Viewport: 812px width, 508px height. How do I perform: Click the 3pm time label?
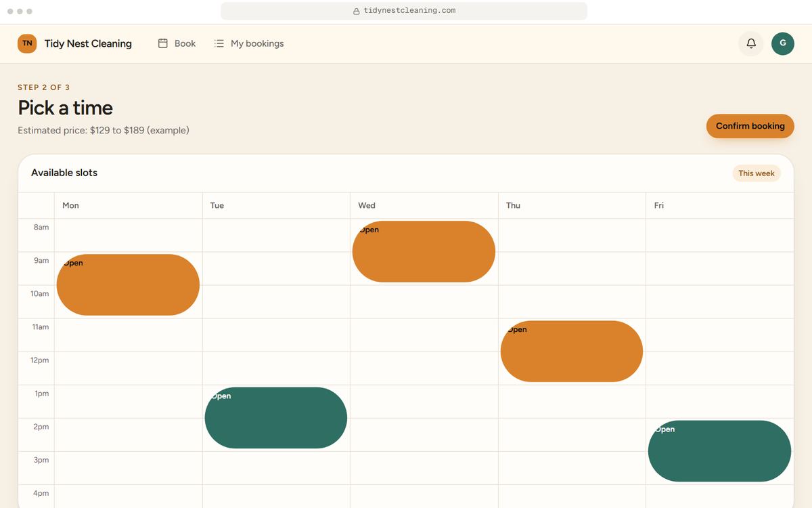tap(41, 460)
